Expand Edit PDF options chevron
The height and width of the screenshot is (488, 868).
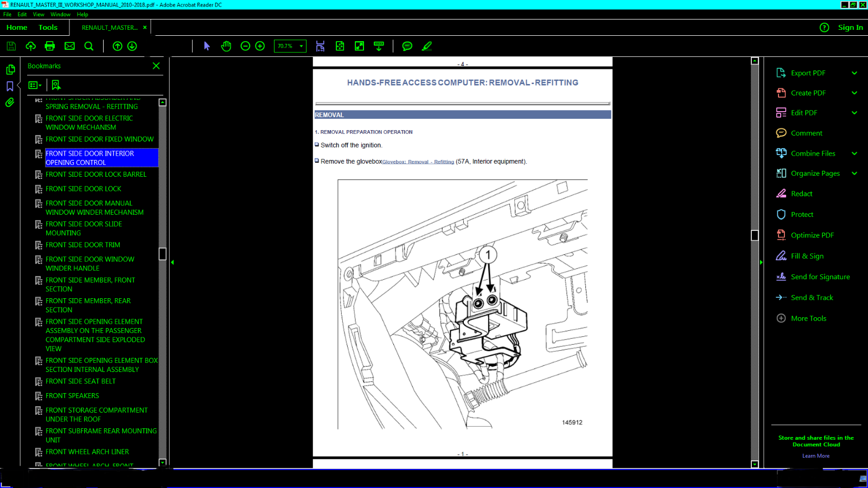[854, 113]
